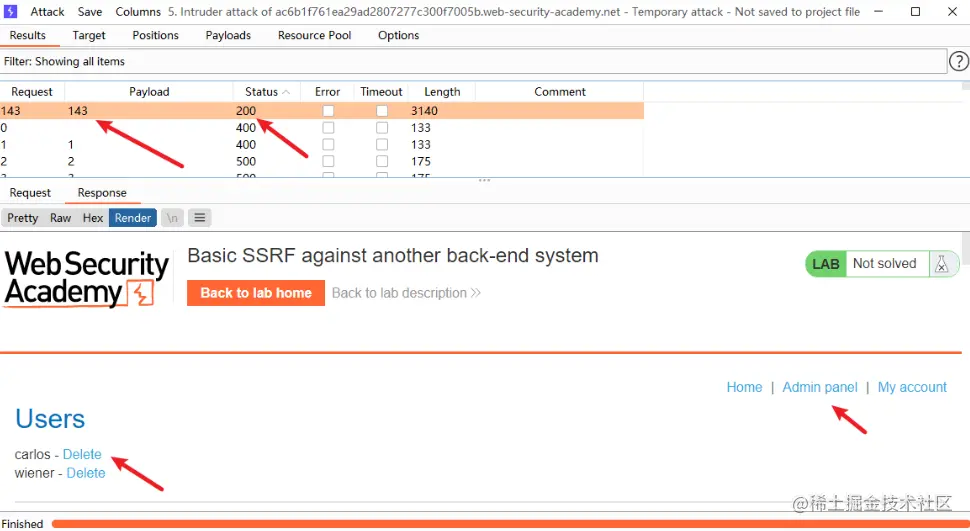This screenshot has height=531, width=970.
Task: Delete user carlos via Delete link
Action: [x=82, y=454]
